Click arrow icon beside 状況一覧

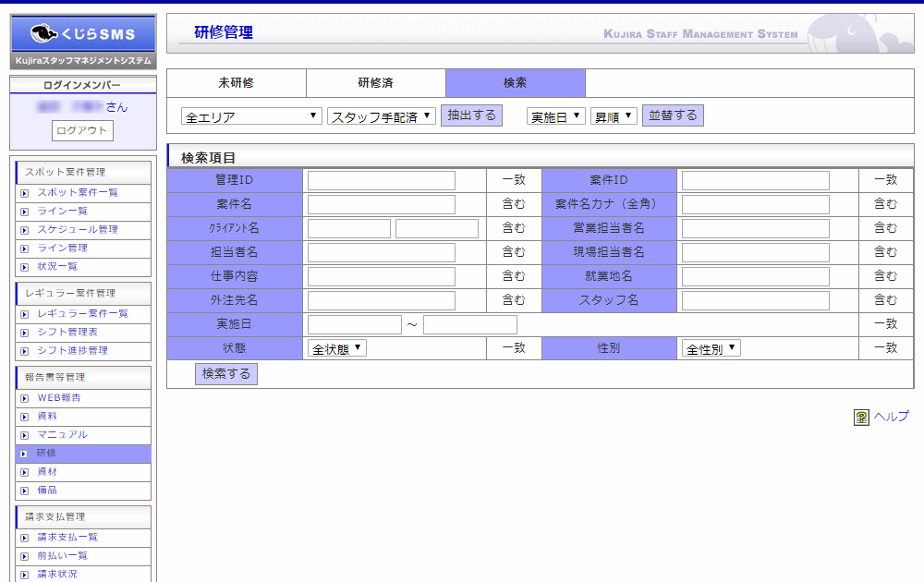pyautogui.click(x=24, y=267)
